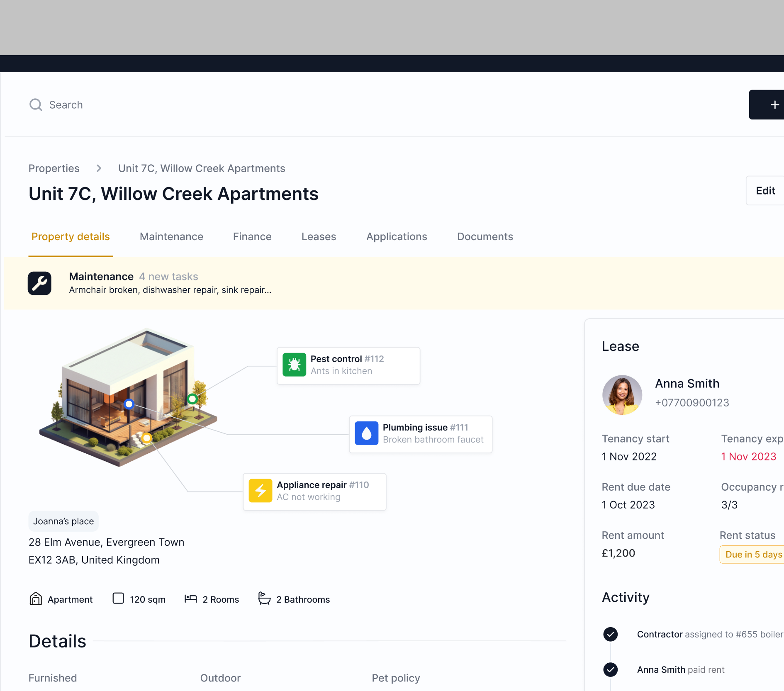Click the tenant name Anna Smith
This screenshot has width=784, height=691.
click(x=687, y=383)
